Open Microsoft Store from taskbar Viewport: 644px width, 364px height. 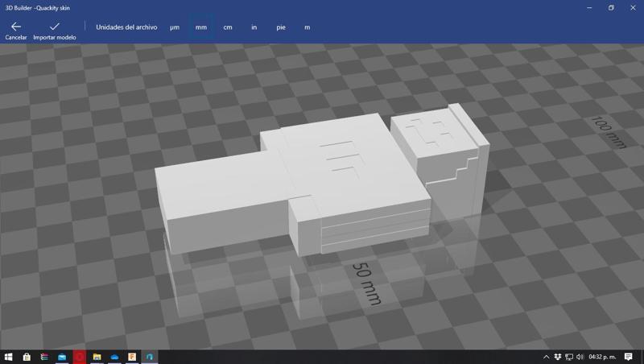point(27,357)
